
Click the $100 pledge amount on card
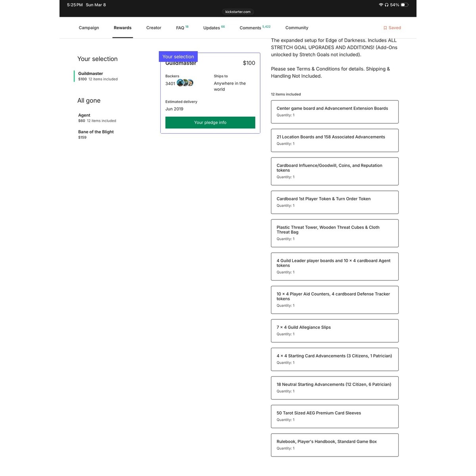[249, 63]
